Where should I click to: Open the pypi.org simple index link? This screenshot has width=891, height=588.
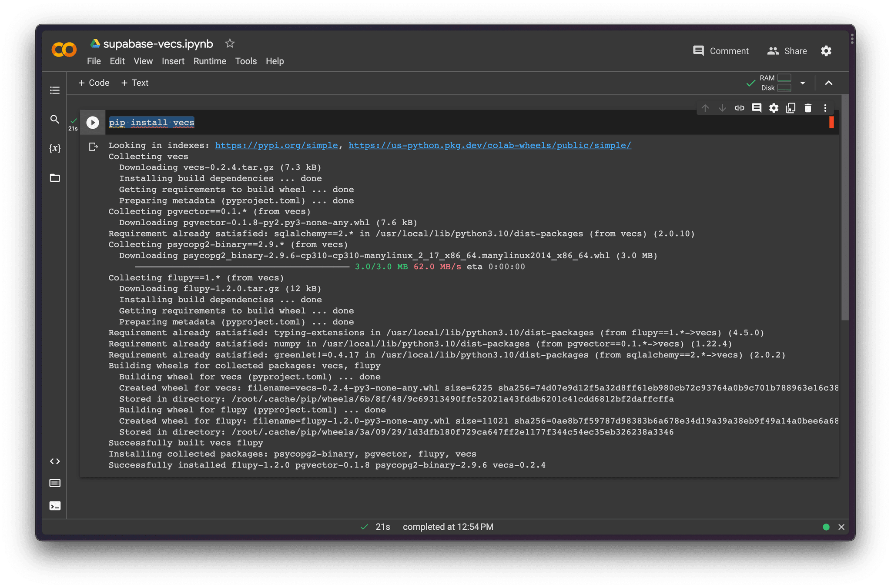coord(277,145)
